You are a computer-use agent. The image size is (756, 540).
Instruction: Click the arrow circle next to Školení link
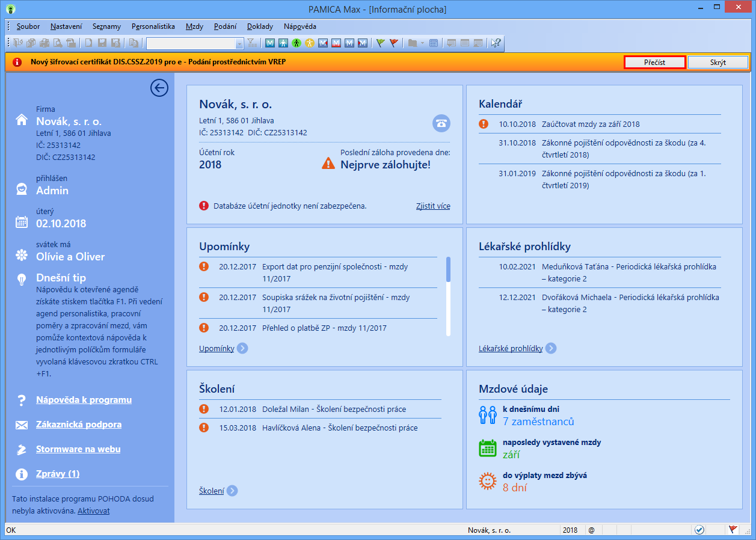(232, 491)
